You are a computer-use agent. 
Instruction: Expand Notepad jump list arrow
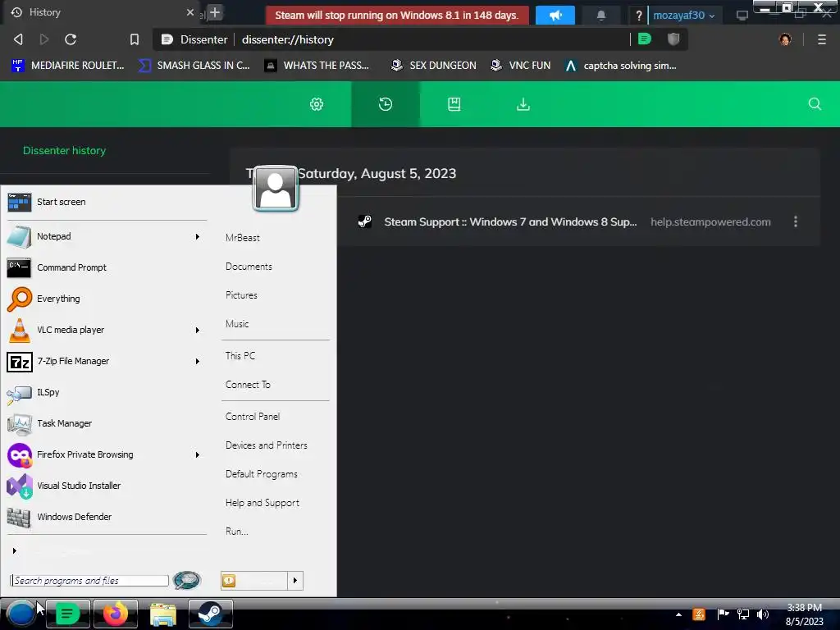click(197, 236)
